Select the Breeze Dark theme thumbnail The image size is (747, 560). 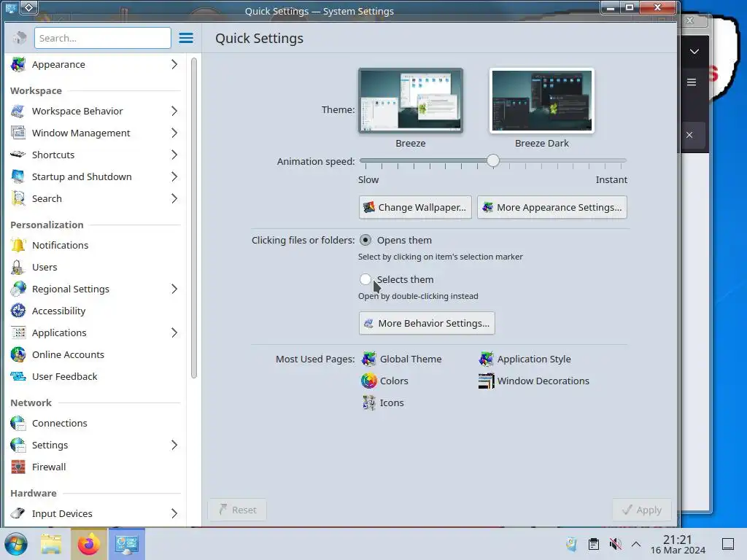click(x=542, y=101)
